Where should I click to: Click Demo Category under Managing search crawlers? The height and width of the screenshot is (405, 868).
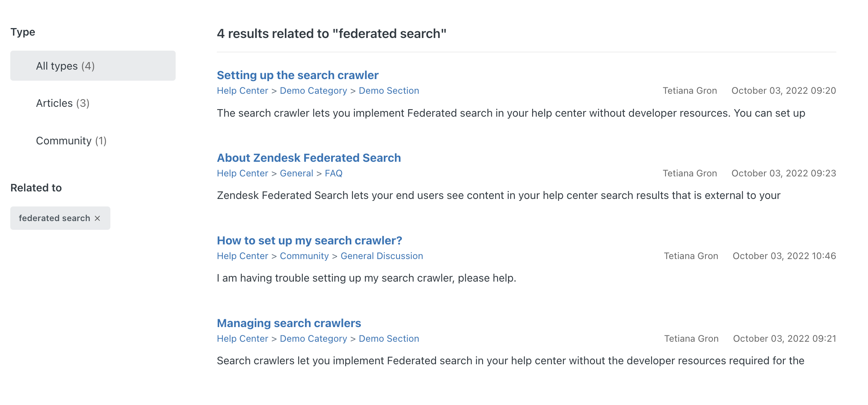313,339
